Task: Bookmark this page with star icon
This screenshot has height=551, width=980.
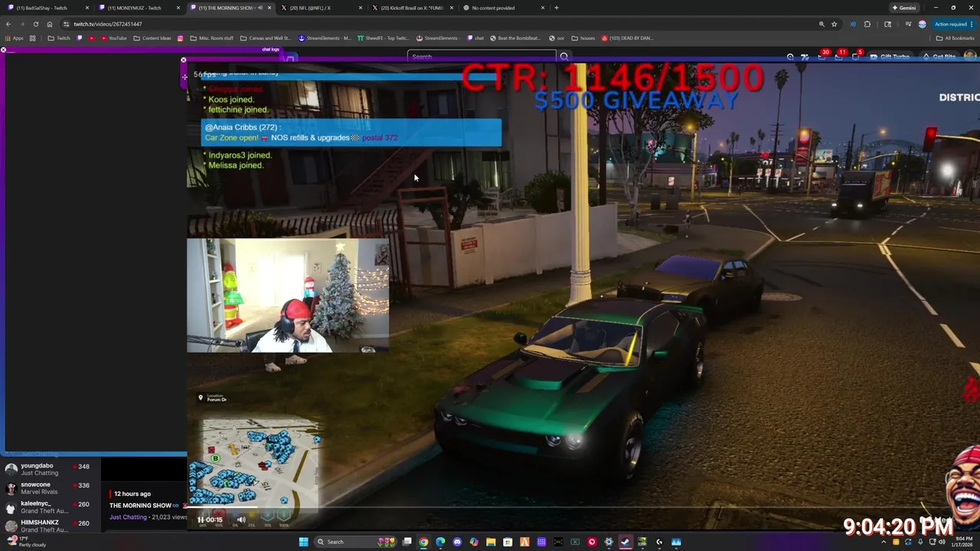Action: [x=835, y=24]
